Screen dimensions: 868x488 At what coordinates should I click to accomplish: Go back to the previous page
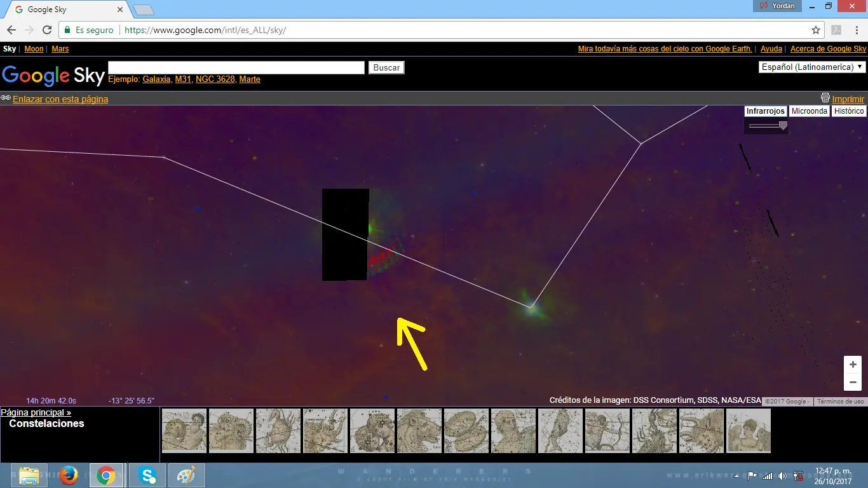[x=11, y=30]
